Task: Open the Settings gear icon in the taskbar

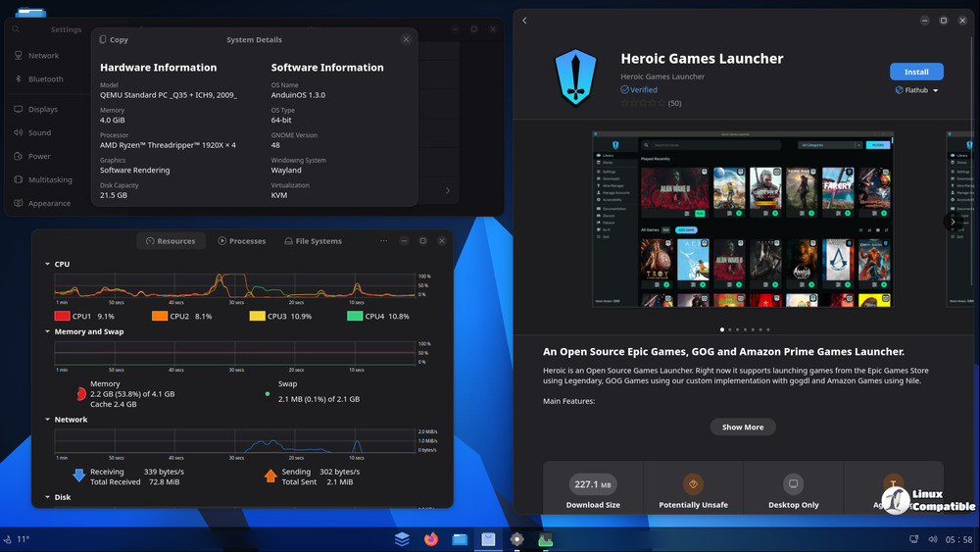Action: [516, 539]
